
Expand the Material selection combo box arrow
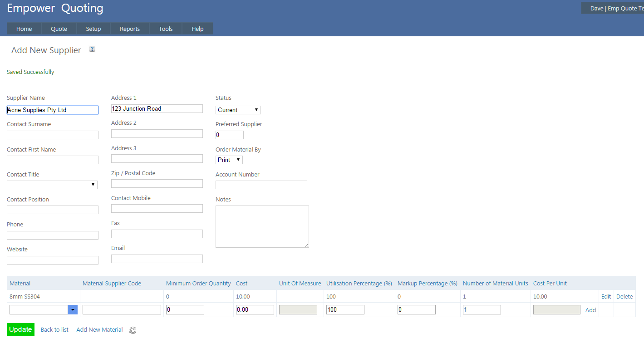coord(73,309)
